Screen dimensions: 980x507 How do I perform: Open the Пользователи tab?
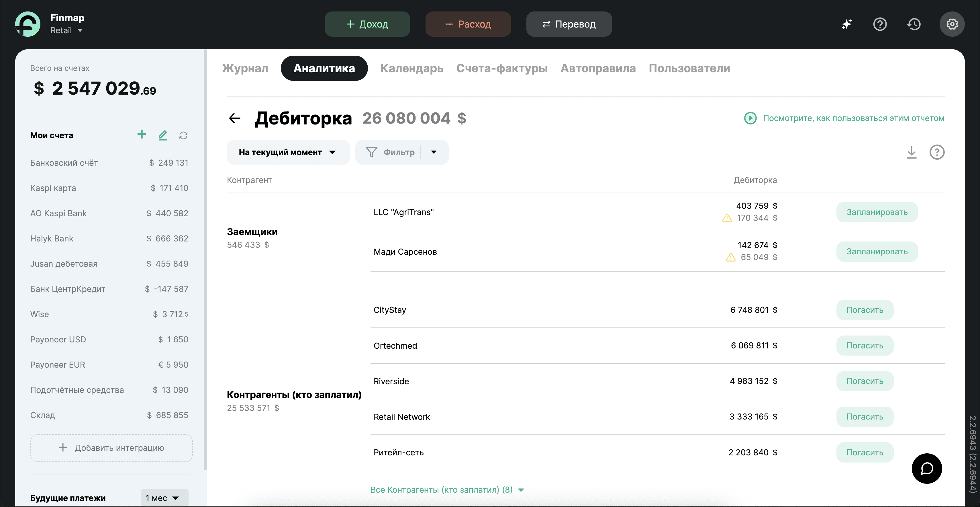689,69
